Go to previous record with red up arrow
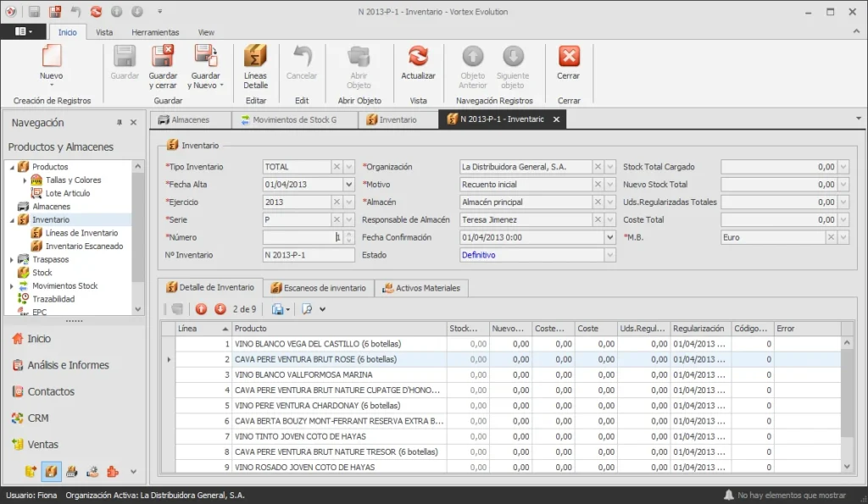868x504 pixels. [201, 309]
